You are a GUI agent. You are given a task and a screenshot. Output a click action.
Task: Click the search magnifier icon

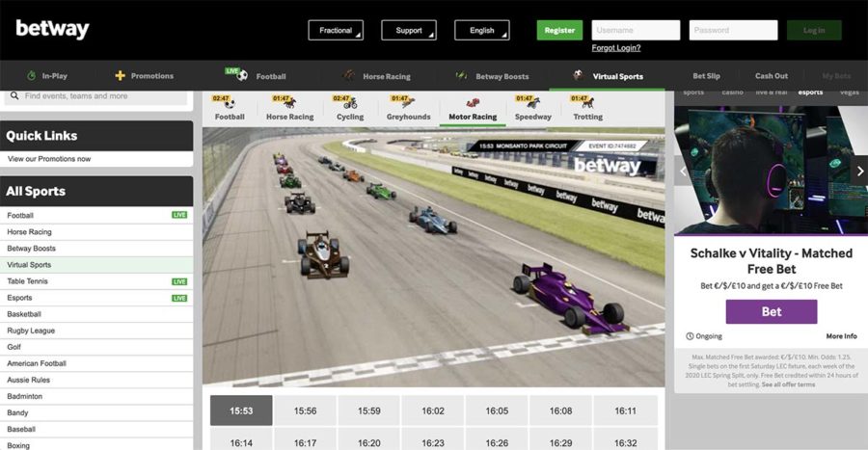[14, 96]
